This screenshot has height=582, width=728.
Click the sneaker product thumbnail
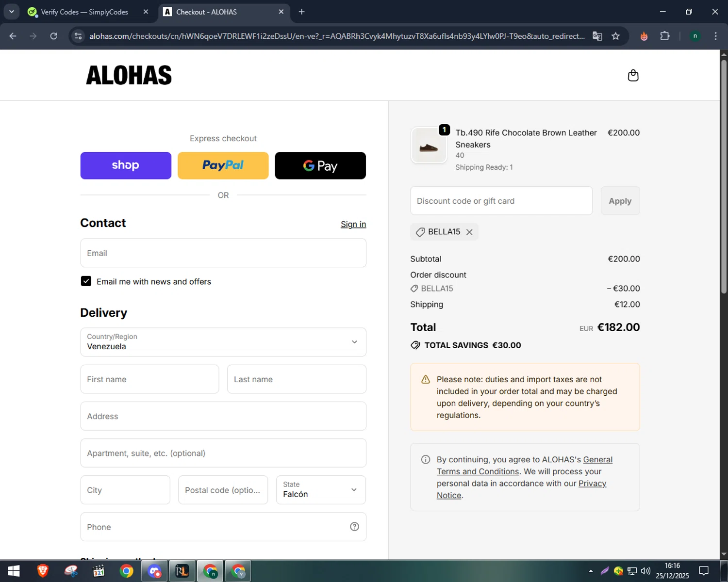pos(429,145)
